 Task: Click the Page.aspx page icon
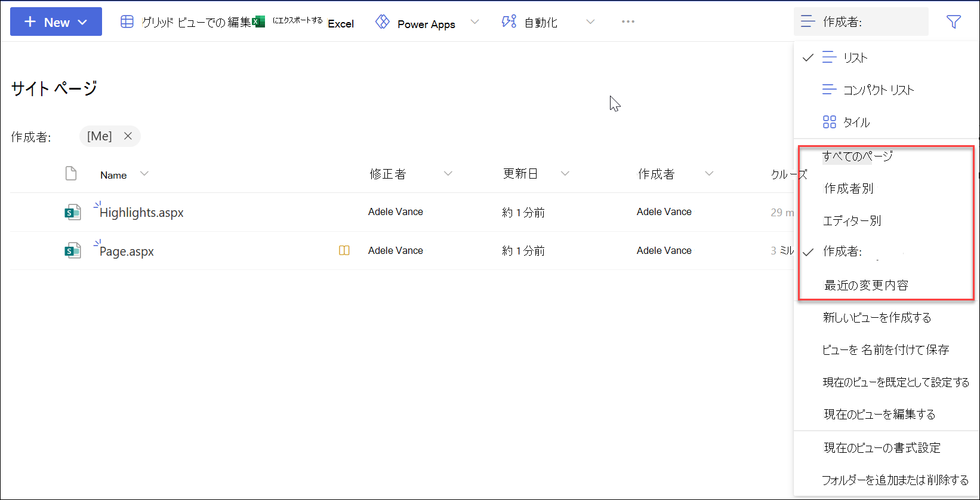click(73, 251)
